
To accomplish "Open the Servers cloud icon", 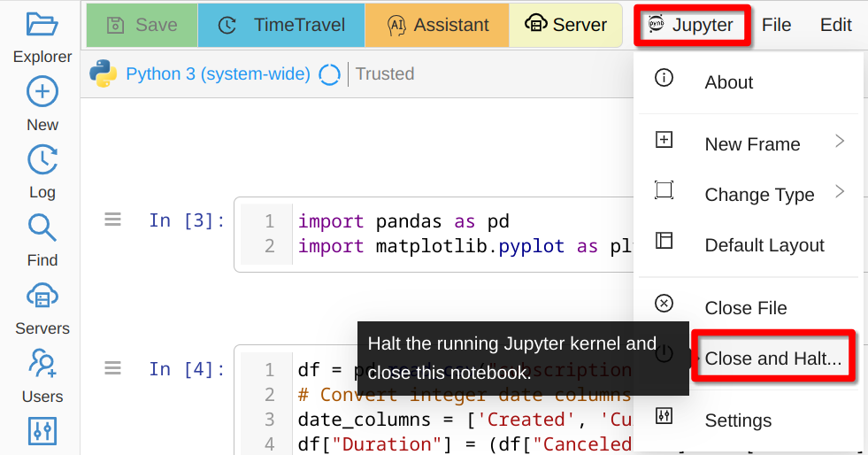I will (42, 296).
